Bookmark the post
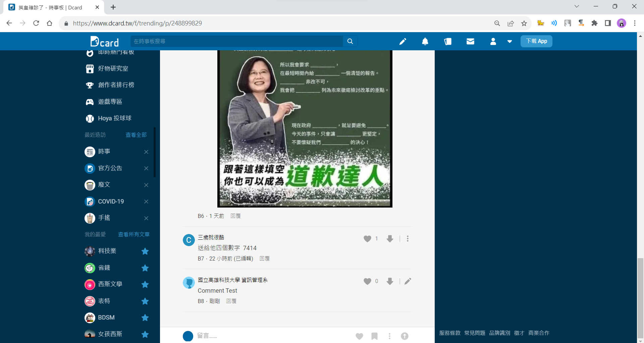644x343 pixels. point(374,336)
